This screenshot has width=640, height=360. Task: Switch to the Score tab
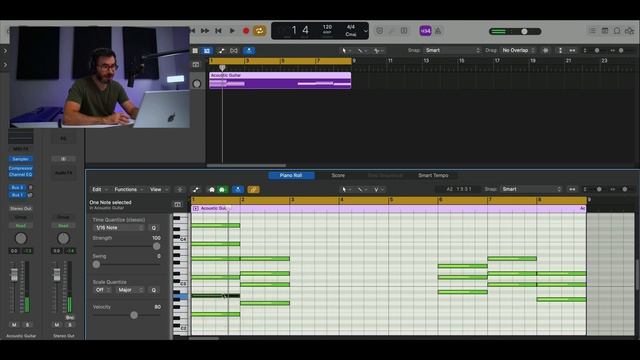[338, 176]
